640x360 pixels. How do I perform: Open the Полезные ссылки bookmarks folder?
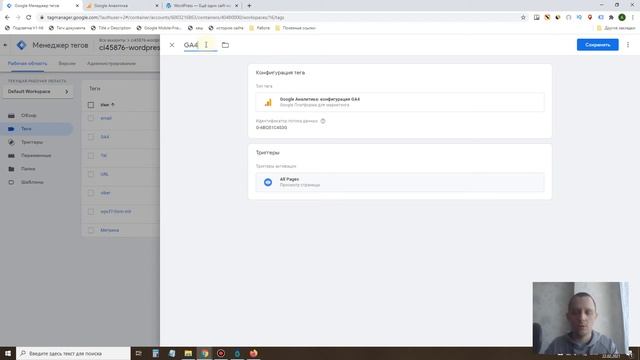295,28
